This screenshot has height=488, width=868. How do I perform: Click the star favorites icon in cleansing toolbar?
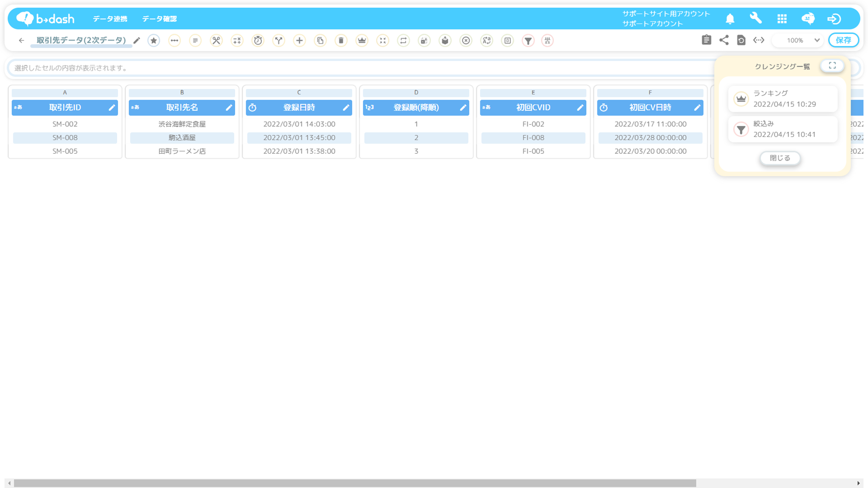point(154,40)
